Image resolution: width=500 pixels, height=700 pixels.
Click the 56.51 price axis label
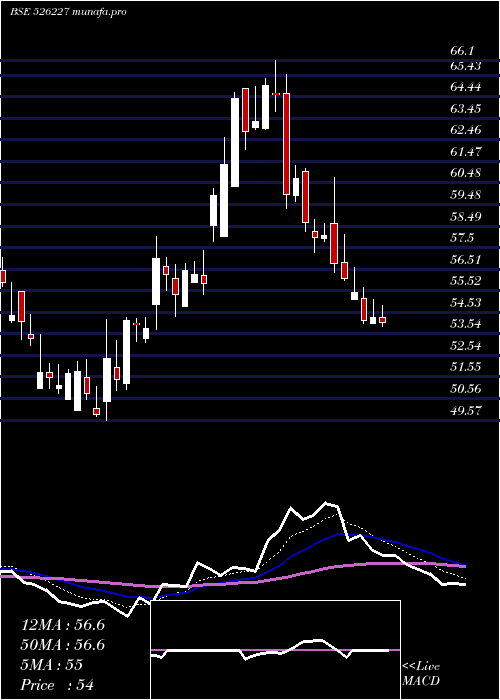[x=466, y=260]
